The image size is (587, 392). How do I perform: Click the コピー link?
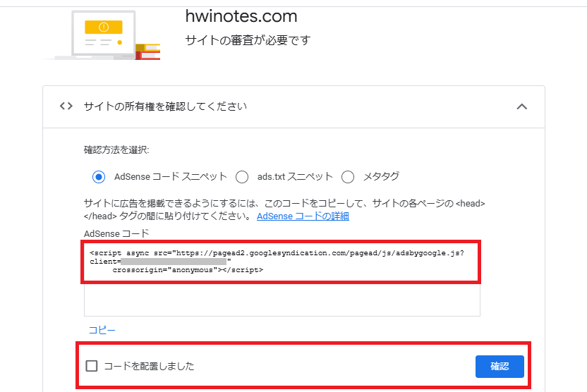(x=102, y=330)
